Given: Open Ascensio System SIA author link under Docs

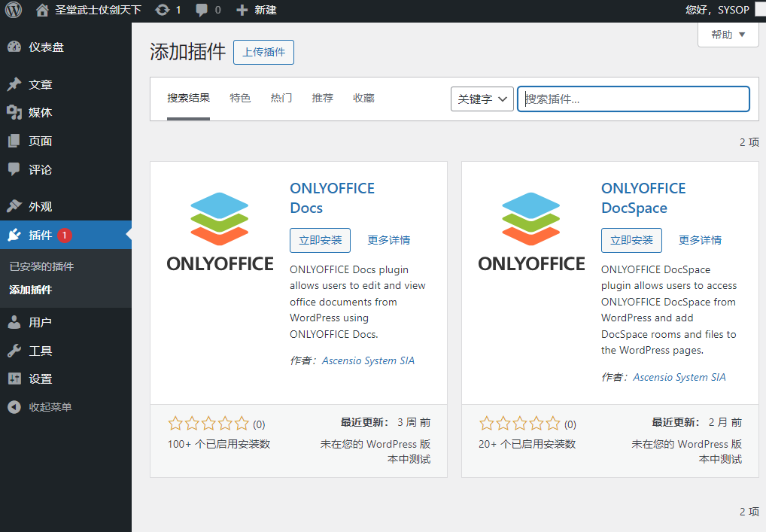Looking at the screenshot, I should click(368, 360).
